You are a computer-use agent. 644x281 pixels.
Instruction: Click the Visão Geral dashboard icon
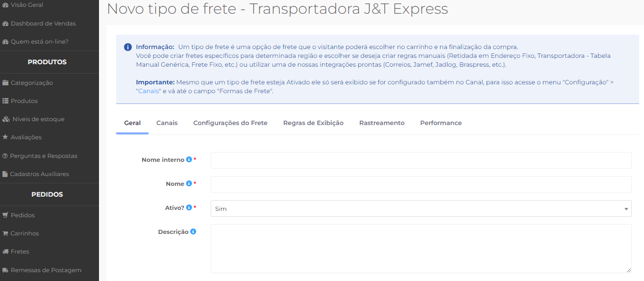click(5, 5)
